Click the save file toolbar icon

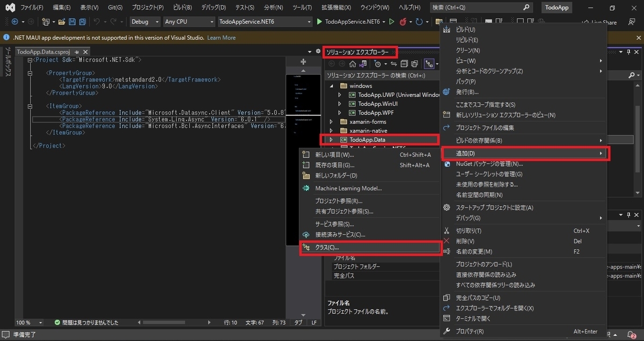72,22
